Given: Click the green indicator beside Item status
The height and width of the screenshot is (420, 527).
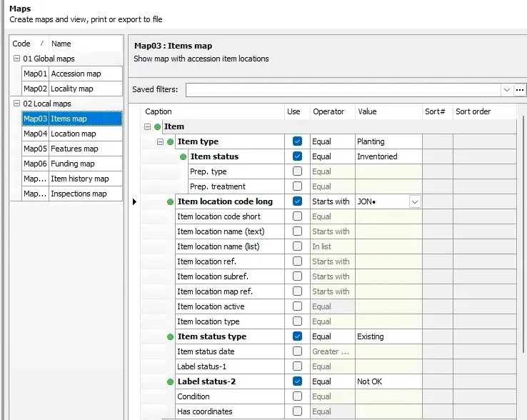Looking at the screenshot, I should tap(184, 156).
